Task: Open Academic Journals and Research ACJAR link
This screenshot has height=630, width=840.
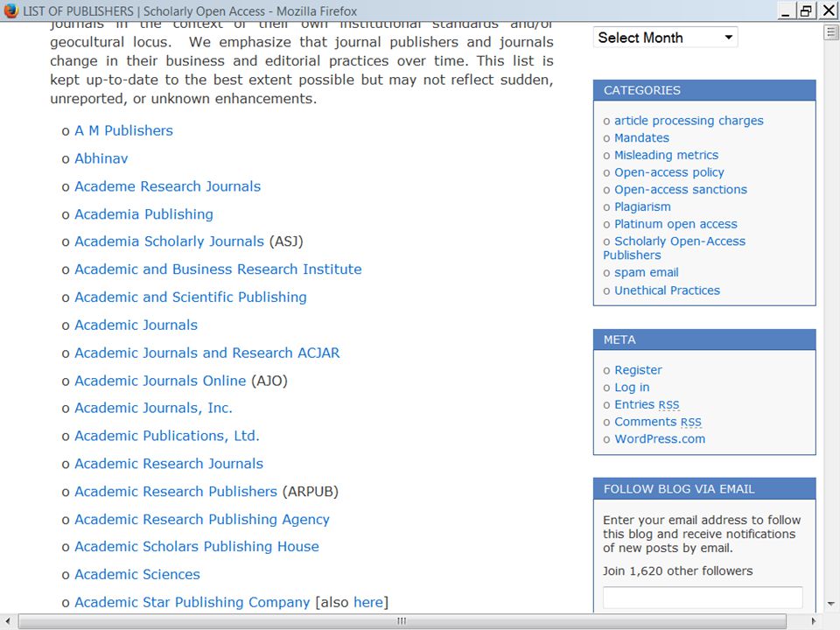Action: [207, 353]
